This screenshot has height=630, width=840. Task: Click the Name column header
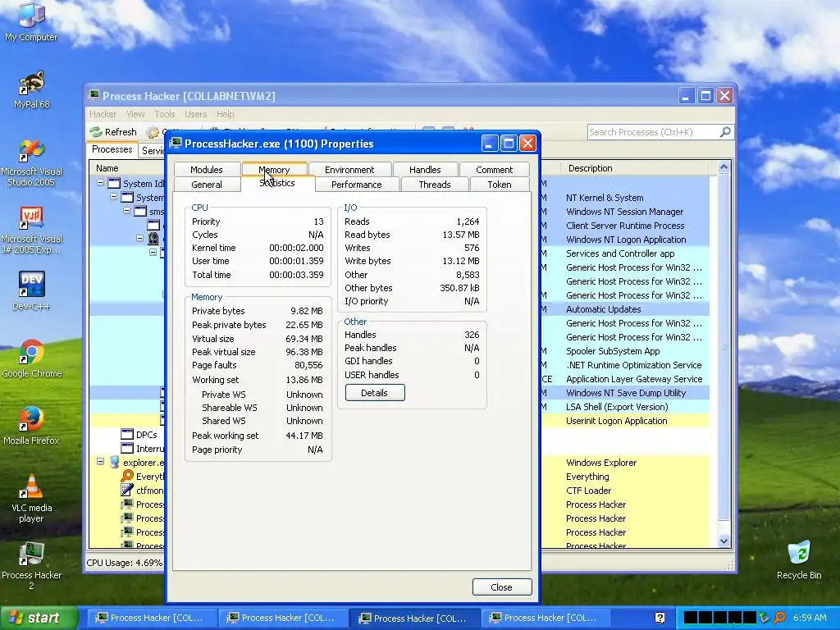[x=126, y=168]
